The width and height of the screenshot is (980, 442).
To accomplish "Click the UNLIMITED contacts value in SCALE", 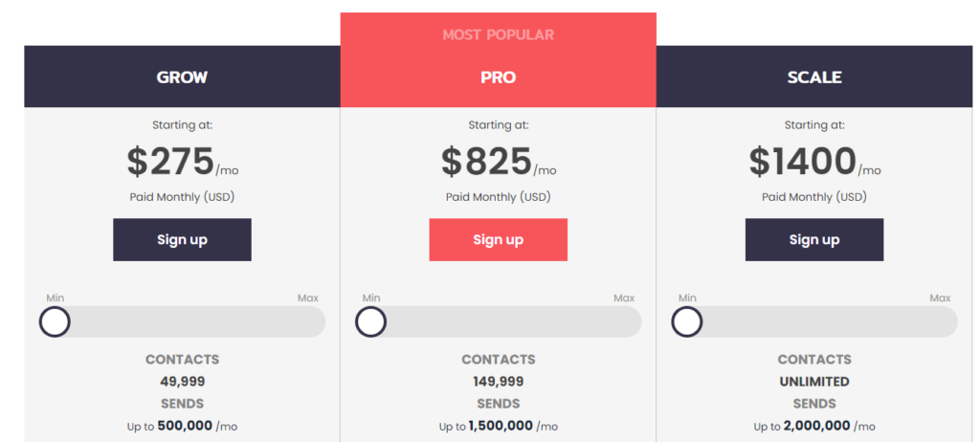I will (813, 382).
